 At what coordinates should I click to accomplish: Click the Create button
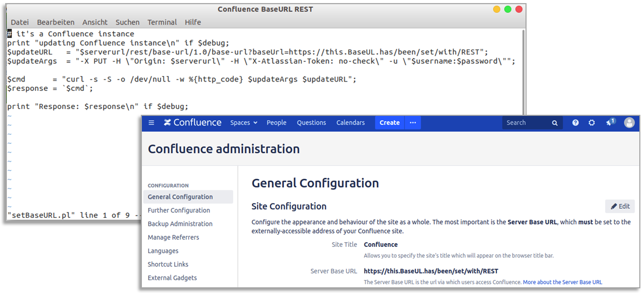[x=390, y=123]
